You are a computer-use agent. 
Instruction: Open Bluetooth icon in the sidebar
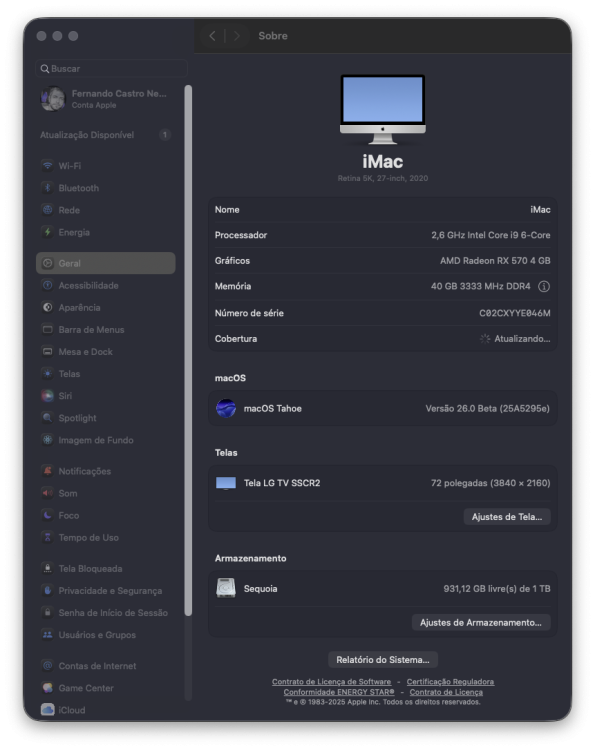(47, 188)
